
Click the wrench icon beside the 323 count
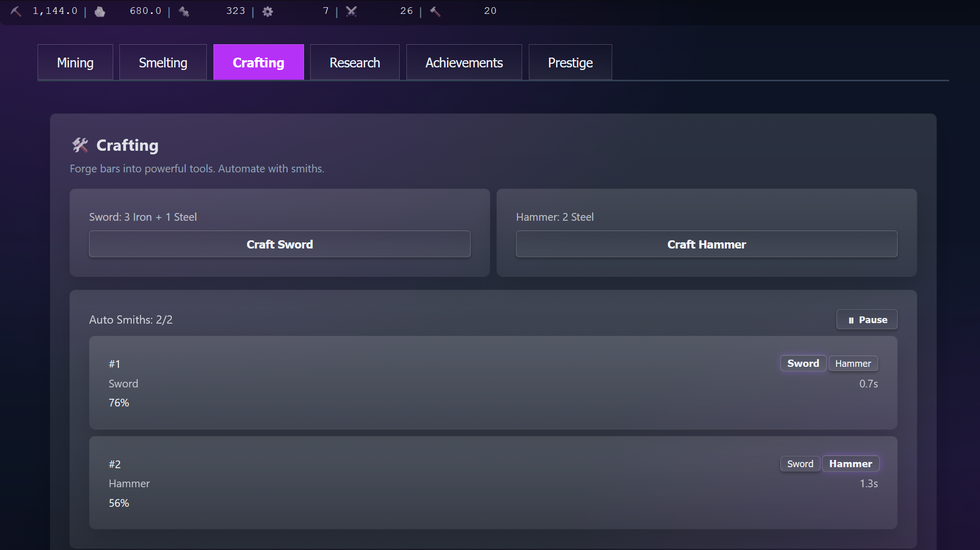tap(184, 11)
